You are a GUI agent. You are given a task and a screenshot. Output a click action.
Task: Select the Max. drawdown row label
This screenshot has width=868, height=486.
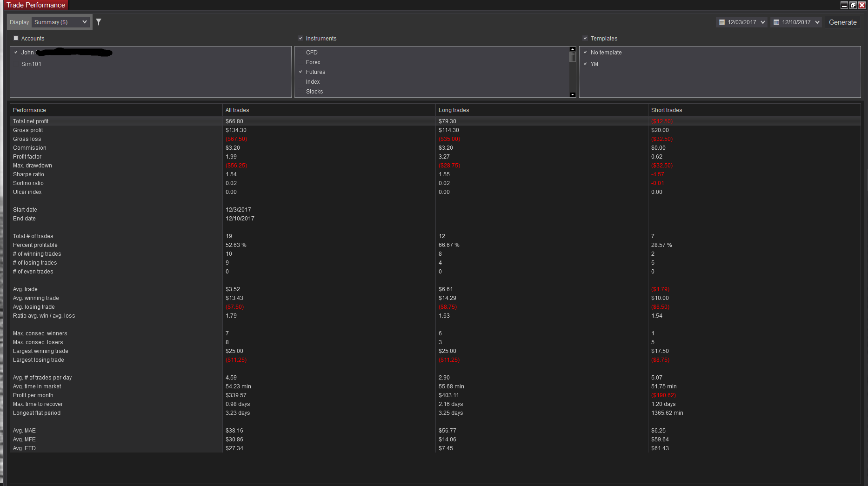click(x=33, y=166)
